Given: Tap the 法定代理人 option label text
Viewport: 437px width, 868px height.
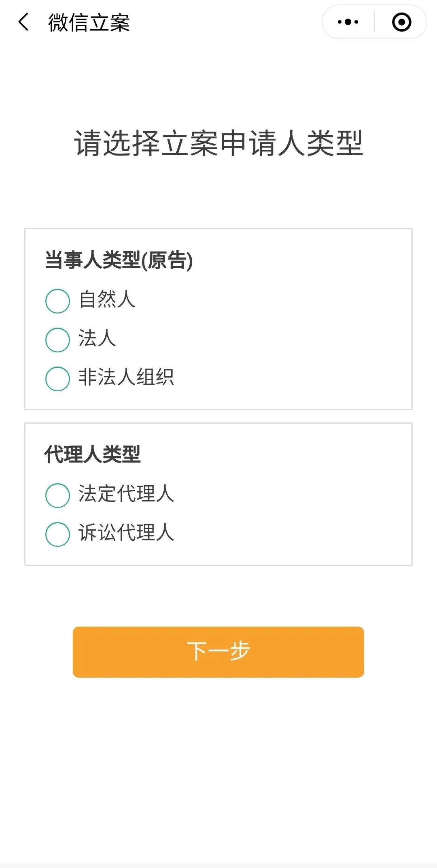Looking at the screenshot, I should click(126, 494).
